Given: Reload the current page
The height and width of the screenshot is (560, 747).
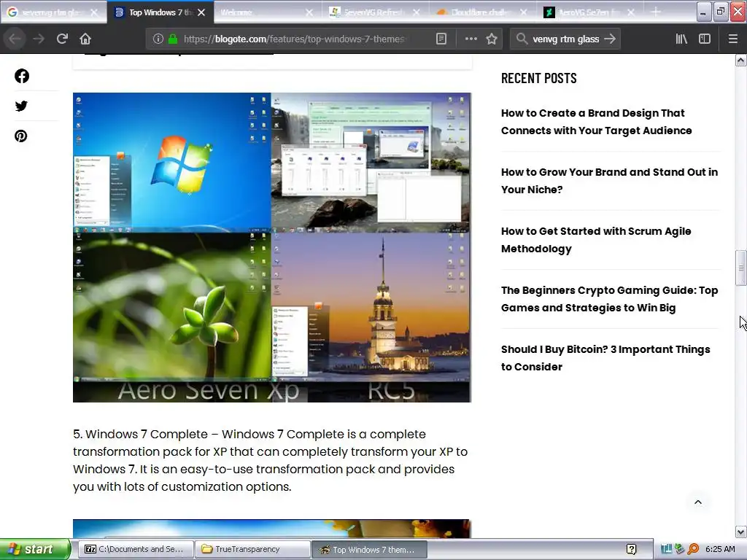Looking at the screenshot, I should 62,39.
